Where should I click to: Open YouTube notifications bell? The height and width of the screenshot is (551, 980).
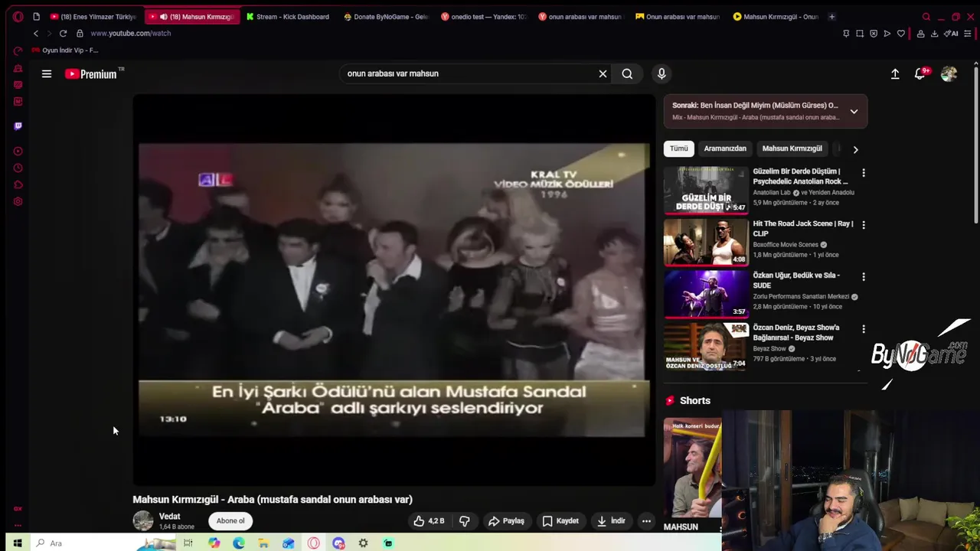[920, 73]
